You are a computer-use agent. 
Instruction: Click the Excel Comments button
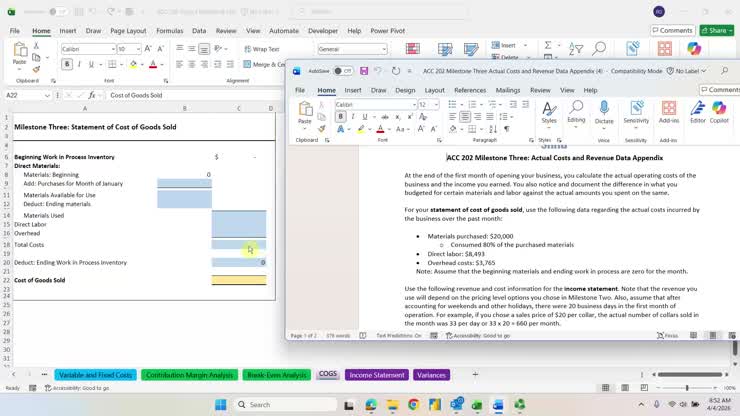tap(673, 31)
